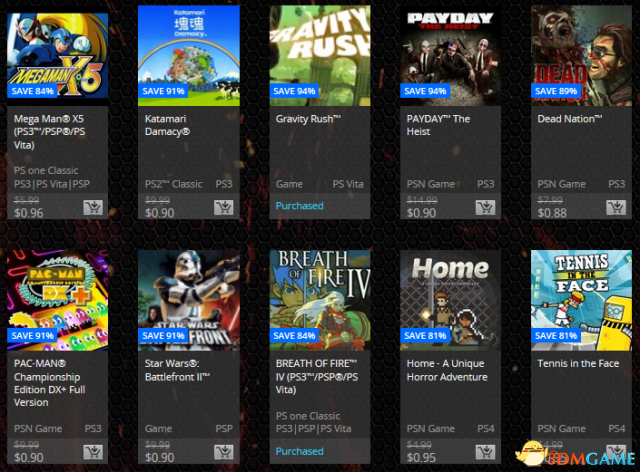Add Star Wars Battlefront II to cart

click(x=224, y=452)
